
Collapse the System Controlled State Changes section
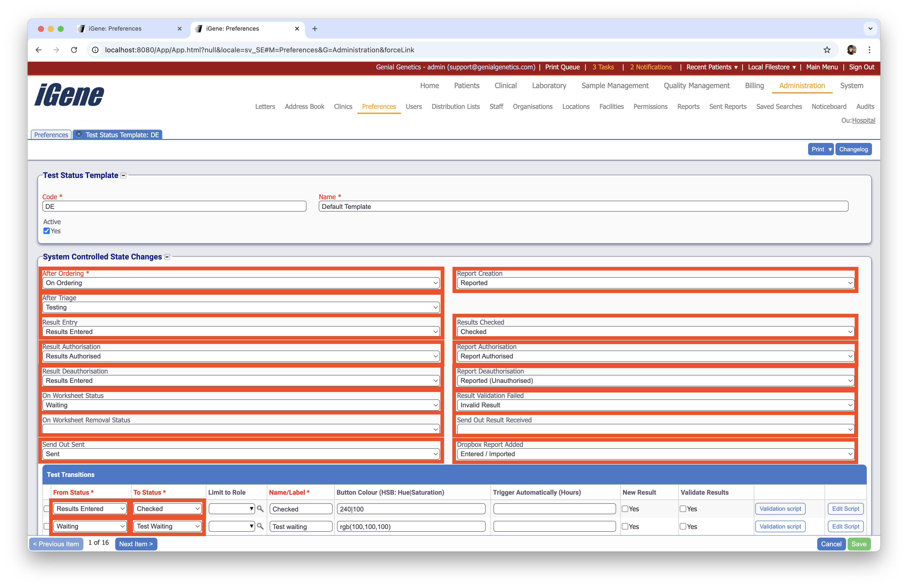[x=167, y=257]
